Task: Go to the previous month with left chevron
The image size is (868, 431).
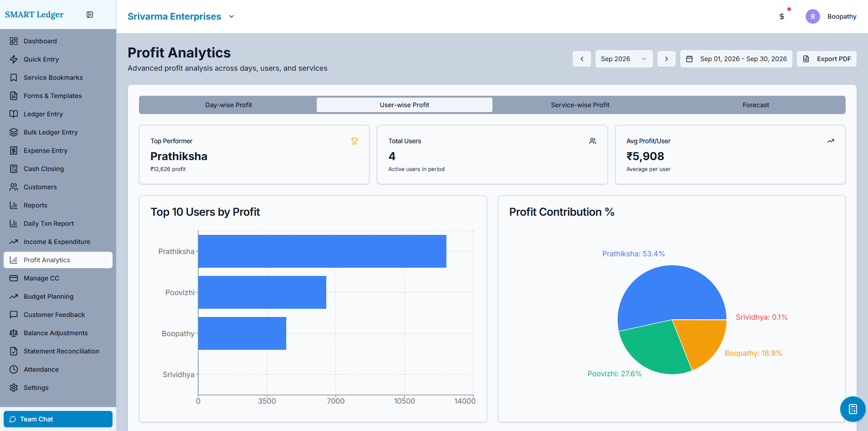Action: tap(582, 59)
